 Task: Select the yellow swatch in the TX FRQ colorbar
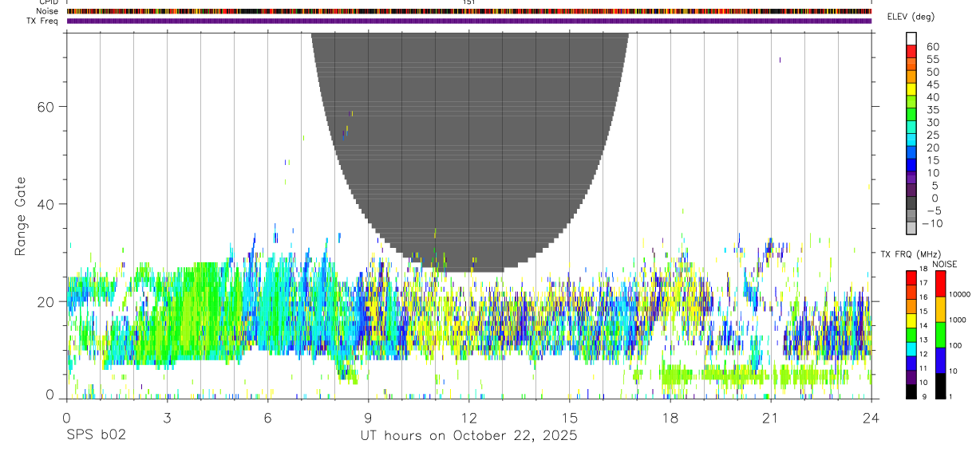911,321
